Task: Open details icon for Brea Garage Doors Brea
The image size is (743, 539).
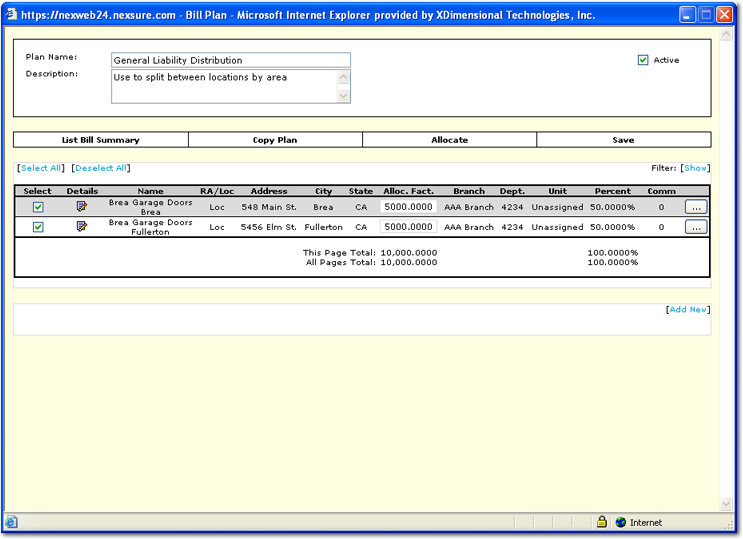Action: click(x=82, y=206)
